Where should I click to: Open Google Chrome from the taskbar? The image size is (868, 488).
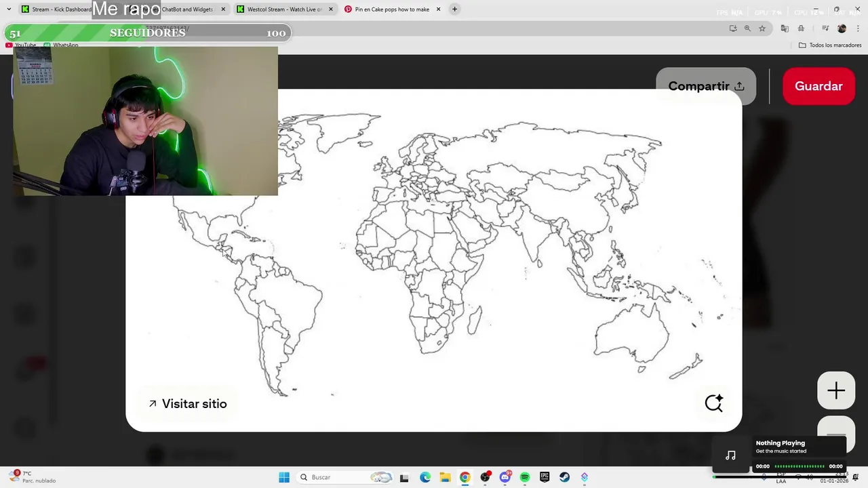tap(465, 477)
